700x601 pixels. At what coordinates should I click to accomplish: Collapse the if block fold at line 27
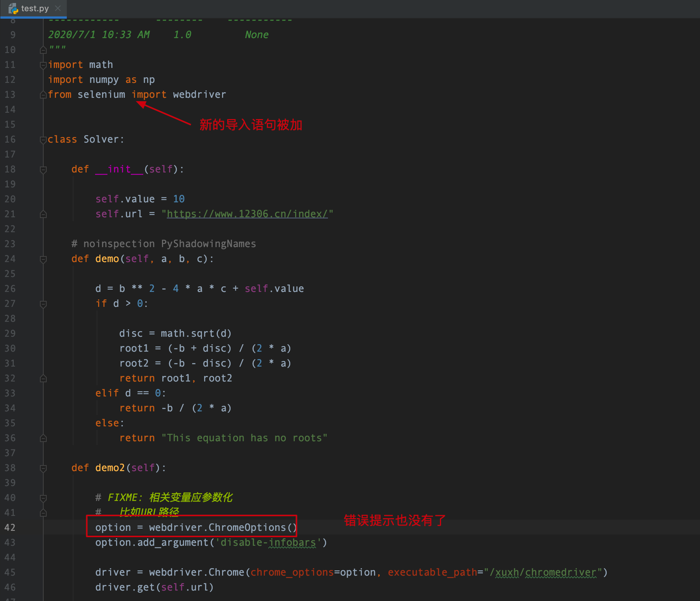(43, 304)
